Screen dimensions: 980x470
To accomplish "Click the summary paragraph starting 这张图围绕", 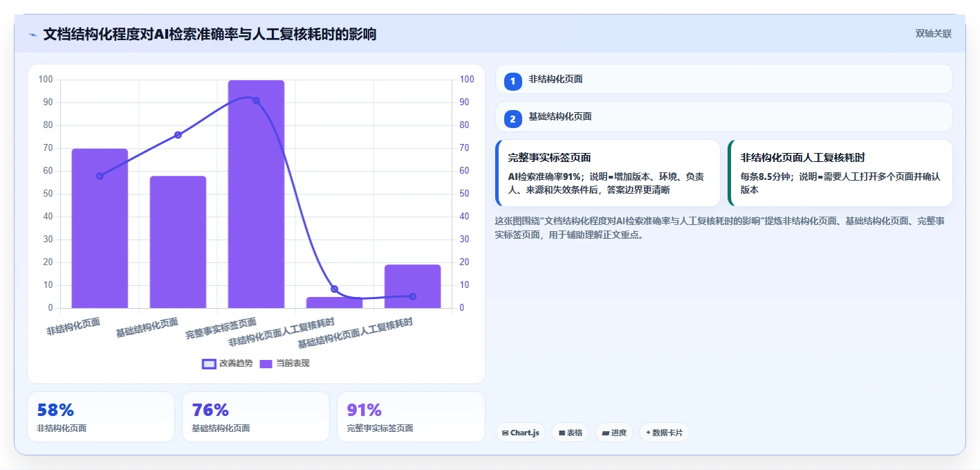I will pyautogui.click(x=720, y=228).
